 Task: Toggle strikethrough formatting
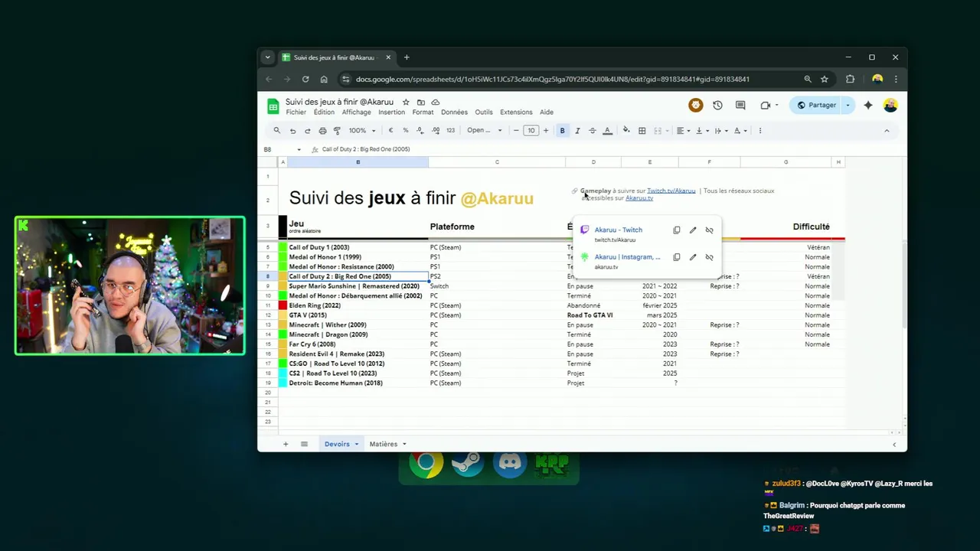[x=592, y=131]
